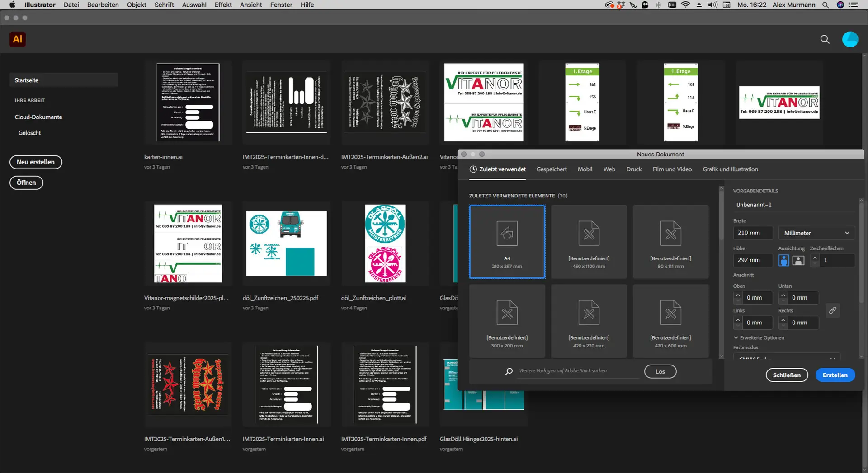The width and height of the screenshot is (868, 473).
Task: Click the Illustrator Ai home logo
Action: tap(18, 39)
